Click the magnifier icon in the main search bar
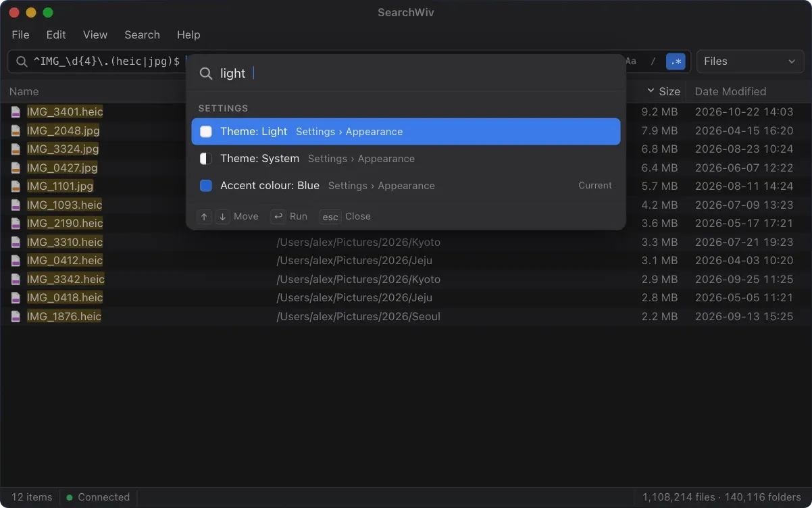This screenshot has width=812, height=508. pos(22,61)
